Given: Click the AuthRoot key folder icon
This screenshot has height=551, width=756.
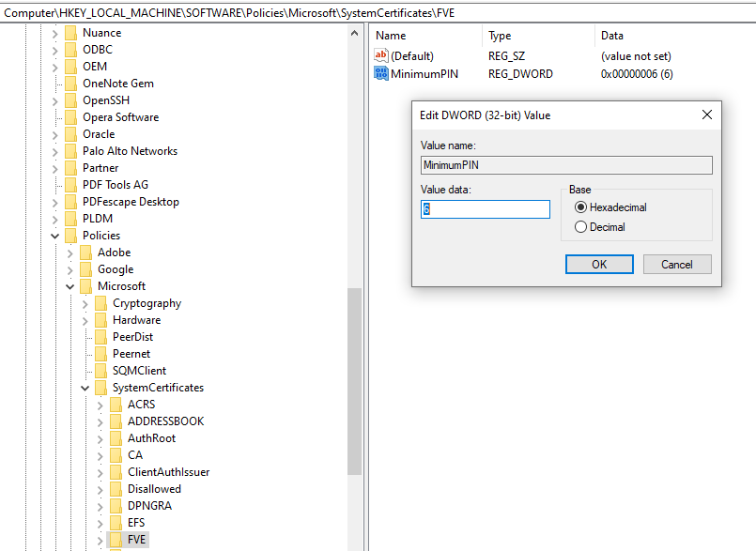Looking at the screenshot, I should click(116, 437).
